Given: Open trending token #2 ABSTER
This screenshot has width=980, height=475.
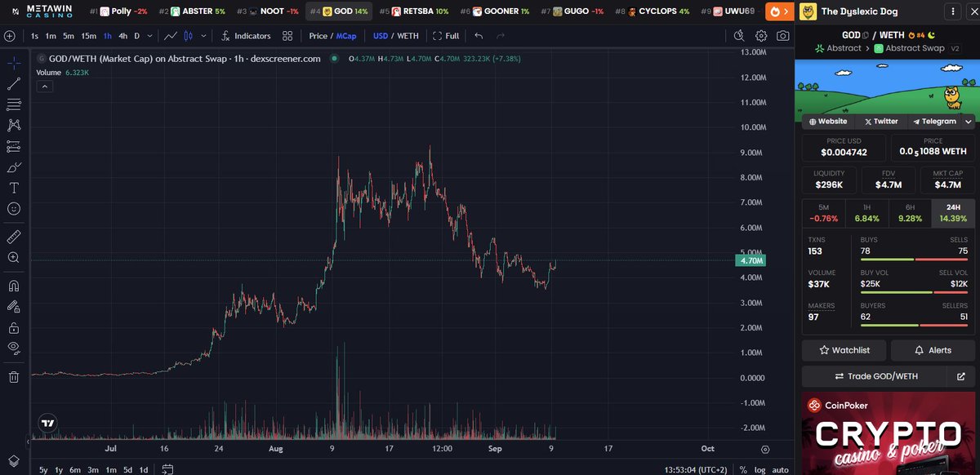Looking at the screenshot, I should 193,11.
